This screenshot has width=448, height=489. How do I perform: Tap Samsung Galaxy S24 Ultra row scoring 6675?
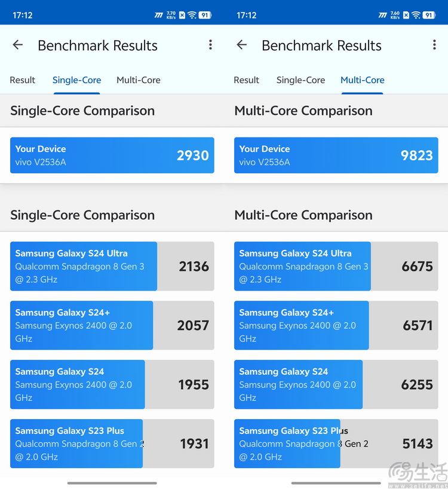(x=336, y=266)
